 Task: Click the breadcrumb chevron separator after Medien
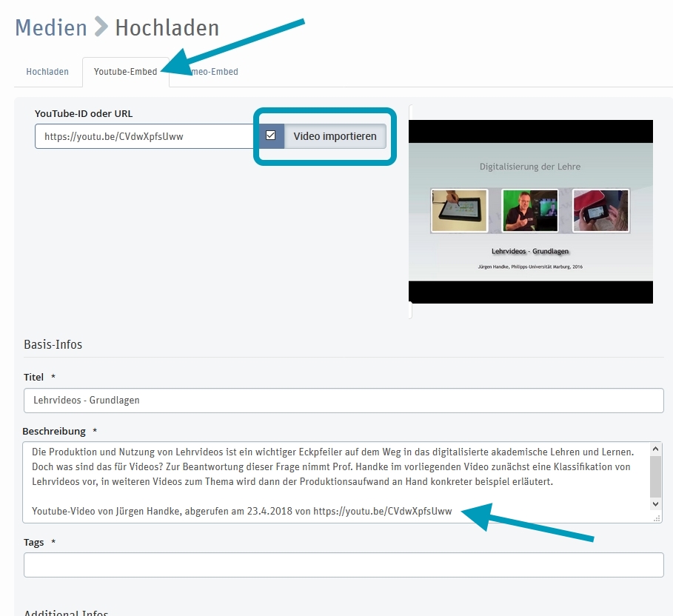point(101,28)
